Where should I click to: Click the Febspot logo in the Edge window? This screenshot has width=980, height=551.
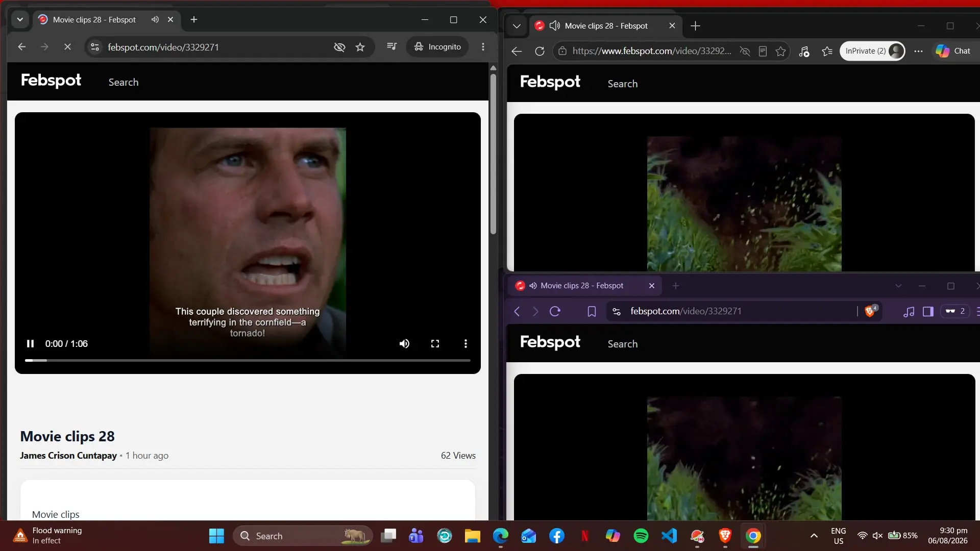point(550,82)
